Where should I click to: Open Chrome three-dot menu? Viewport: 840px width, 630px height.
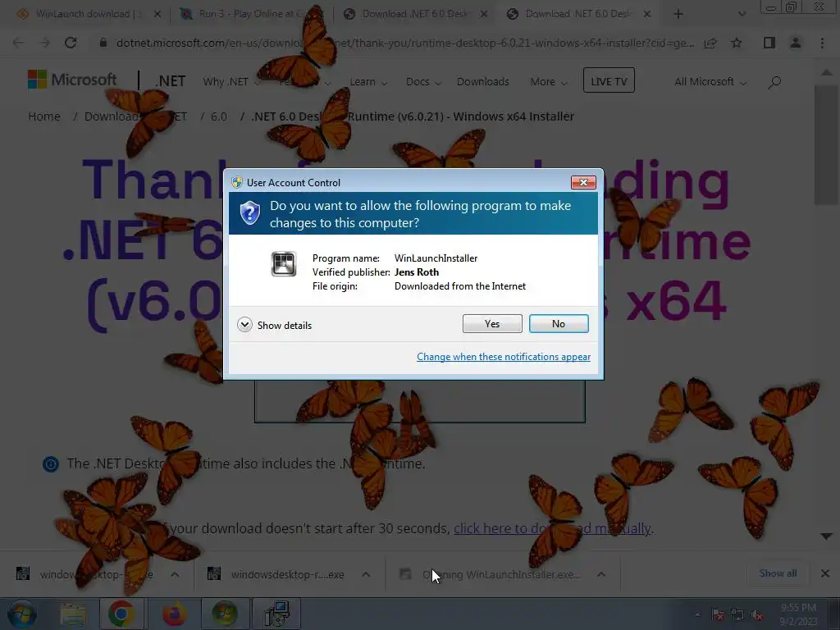[x=822, y=43]
